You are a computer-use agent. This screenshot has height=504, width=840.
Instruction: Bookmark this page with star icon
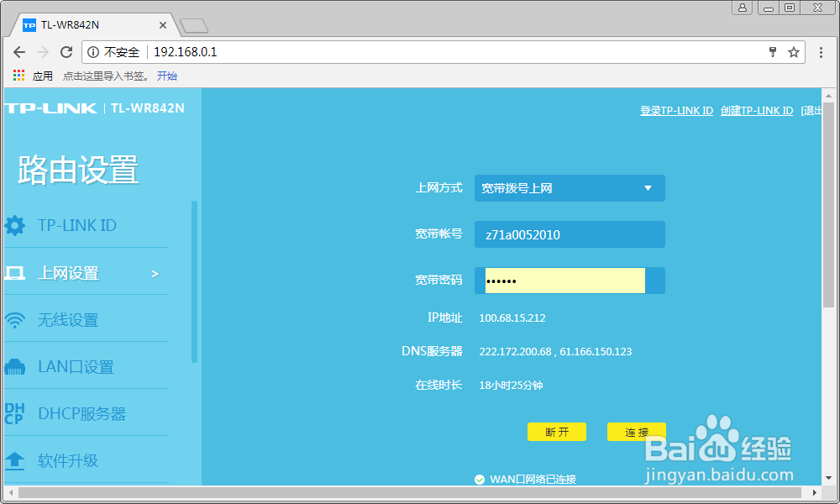coord(794,52)
